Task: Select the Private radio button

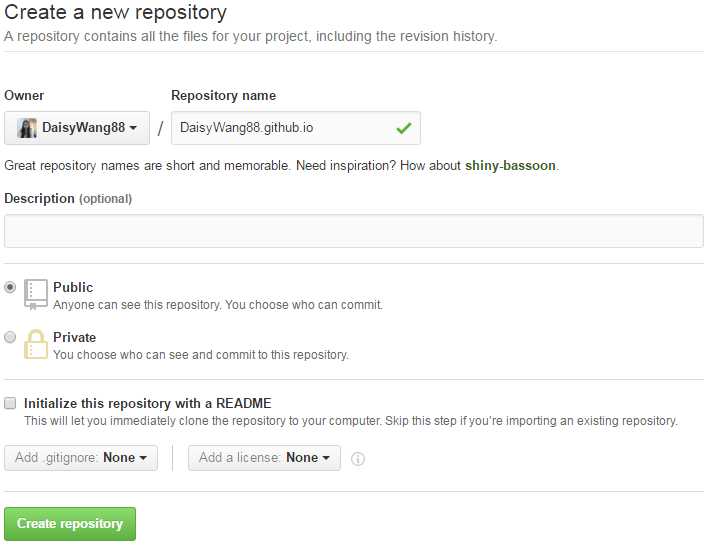Action: pyautogui.click(x=10, y=338)
